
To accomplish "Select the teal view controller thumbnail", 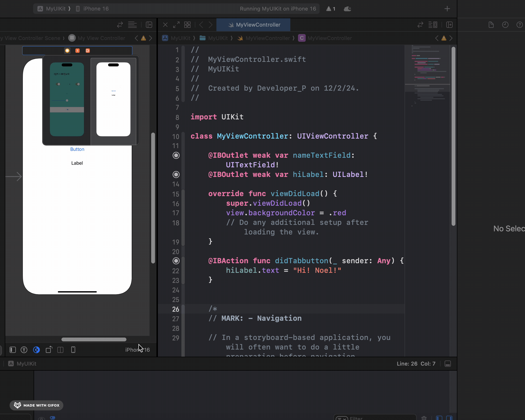I will pyautogui.click(x=67, y=99).
